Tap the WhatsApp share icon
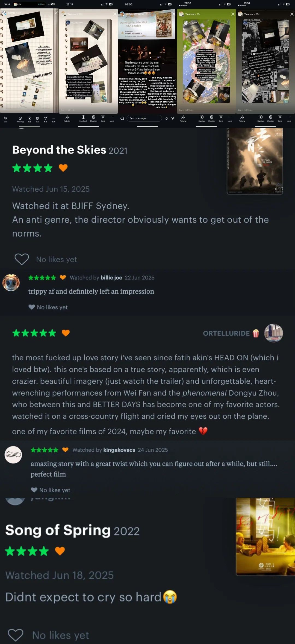 coord(20,118)
